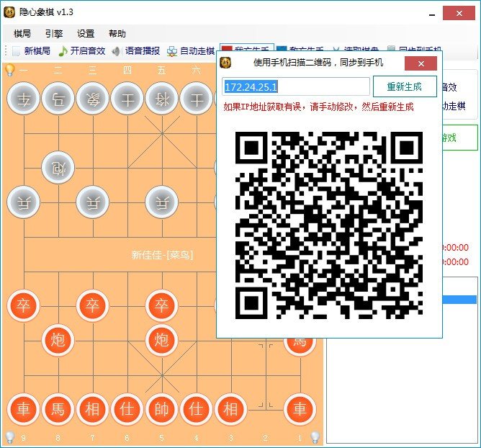Screen dimensions: 481x448
Task: Open the 引擎 menu
Action: (54, 33)
